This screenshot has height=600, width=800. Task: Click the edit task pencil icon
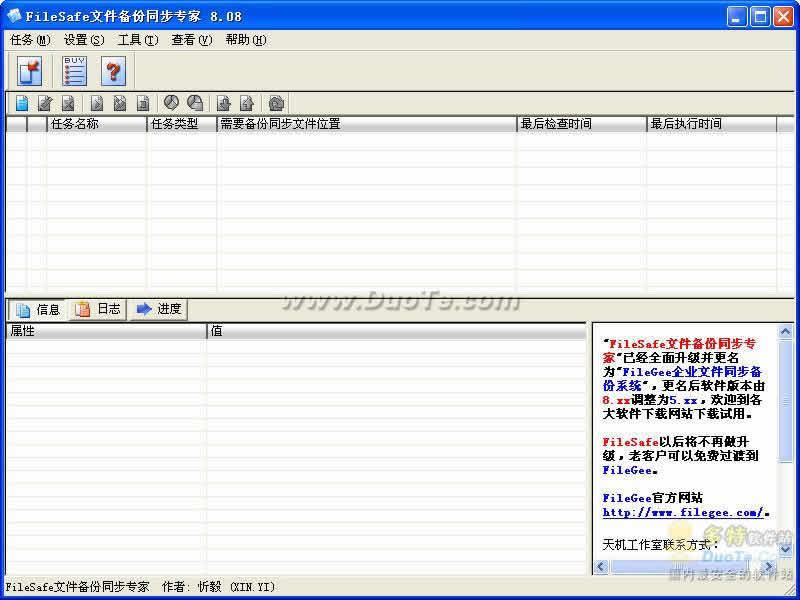[45, 104]
